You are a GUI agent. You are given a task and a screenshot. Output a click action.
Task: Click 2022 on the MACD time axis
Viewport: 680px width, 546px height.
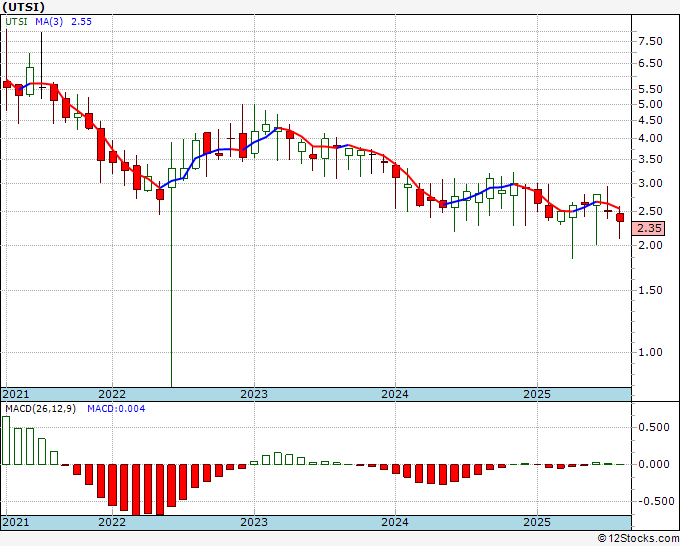click(x=112, y=522)
